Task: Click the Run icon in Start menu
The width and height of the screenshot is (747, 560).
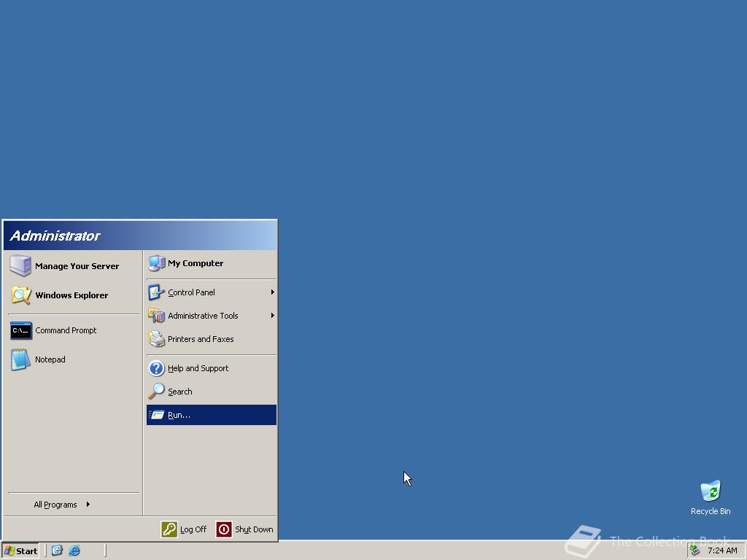Action: coord(156,415)
